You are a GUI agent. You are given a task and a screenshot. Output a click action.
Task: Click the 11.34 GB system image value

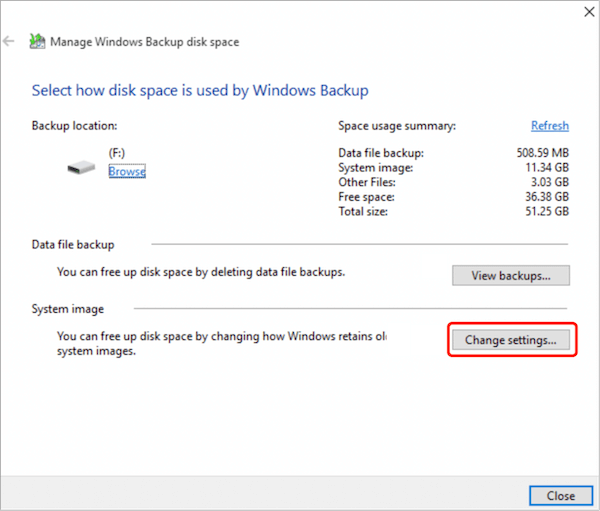click(x=547, y=167)
